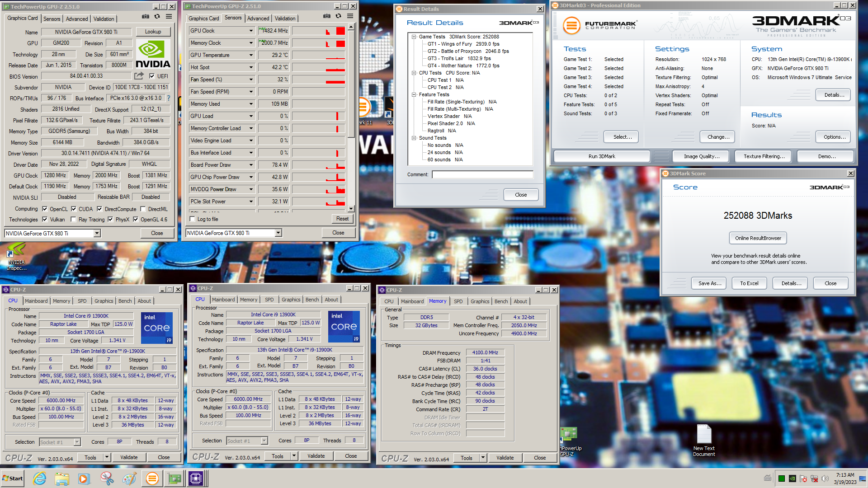Open the GPU selector dropdown in Graphics Card window
868x488 pixels.
[x=97, y=233]
